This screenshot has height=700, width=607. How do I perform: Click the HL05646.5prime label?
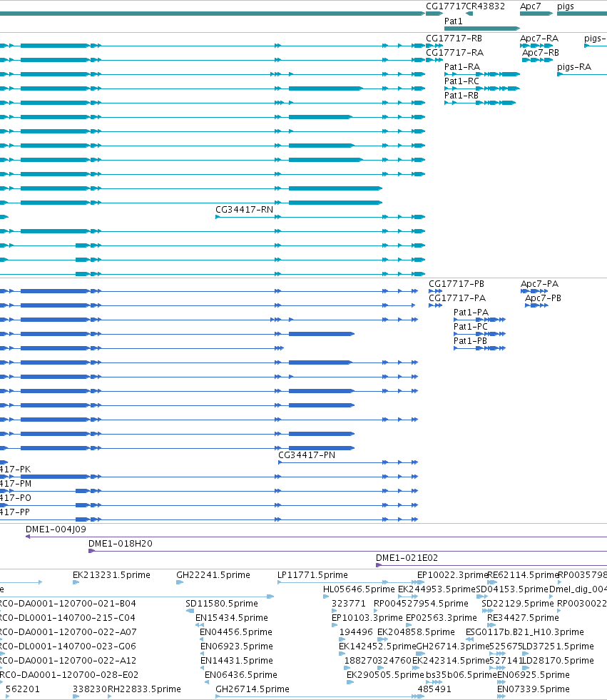(x=359, y=589)
